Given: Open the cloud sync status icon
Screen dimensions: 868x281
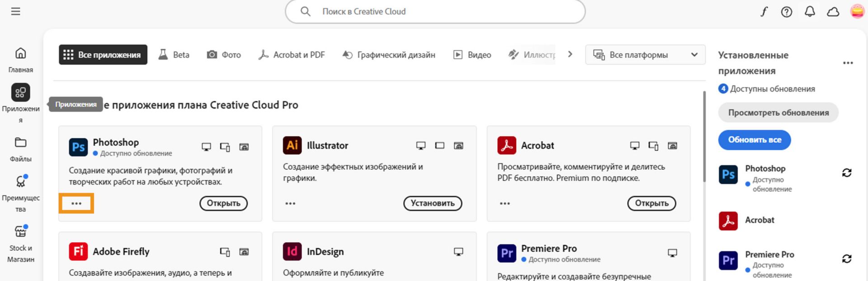Looking at the screenshot, I should 833,12.
